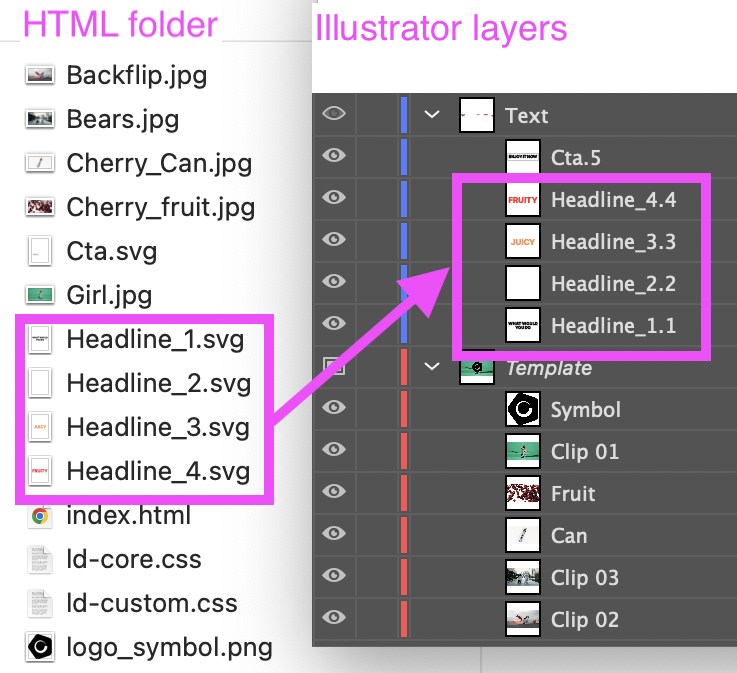Collapse the Text layer group
The width and height of the screenshot is (737, 673).
click(432, 114)
